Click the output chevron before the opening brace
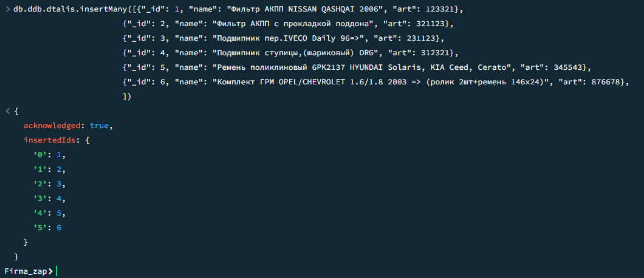Viewport: 644px width, 278px height. click(7, 111)
